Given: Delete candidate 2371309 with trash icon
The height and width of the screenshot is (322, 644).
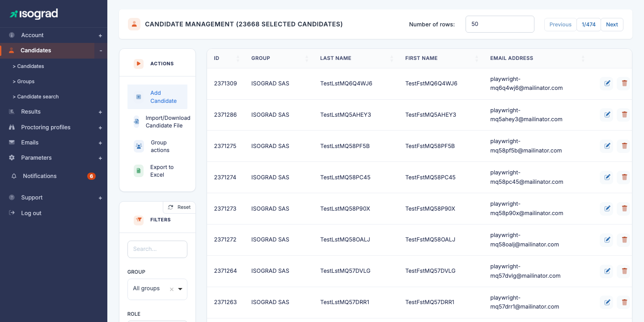Looking at the screenshot, I should [624, 83].
